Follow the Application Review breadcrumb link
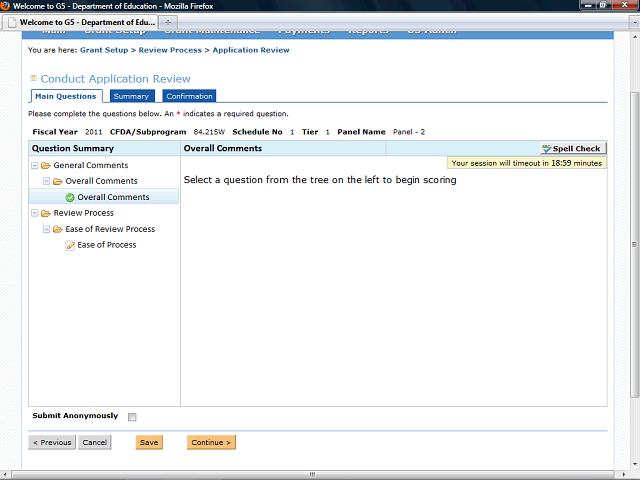 (x=251, y=50)
